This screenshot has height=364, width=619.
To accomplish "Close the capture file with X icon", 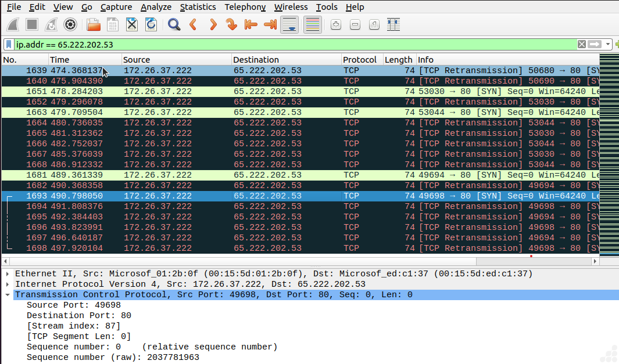I will (132, 24).
